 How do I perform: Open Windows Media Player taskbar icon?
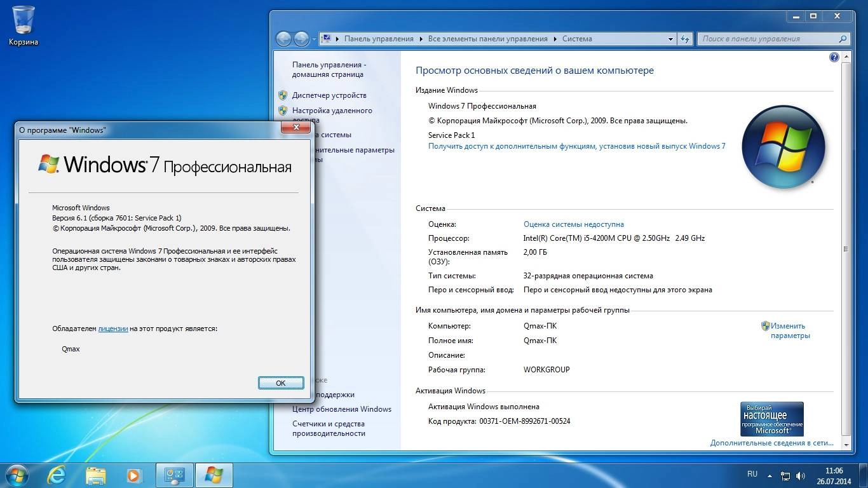pyautogui.click(x=133, y=475)
